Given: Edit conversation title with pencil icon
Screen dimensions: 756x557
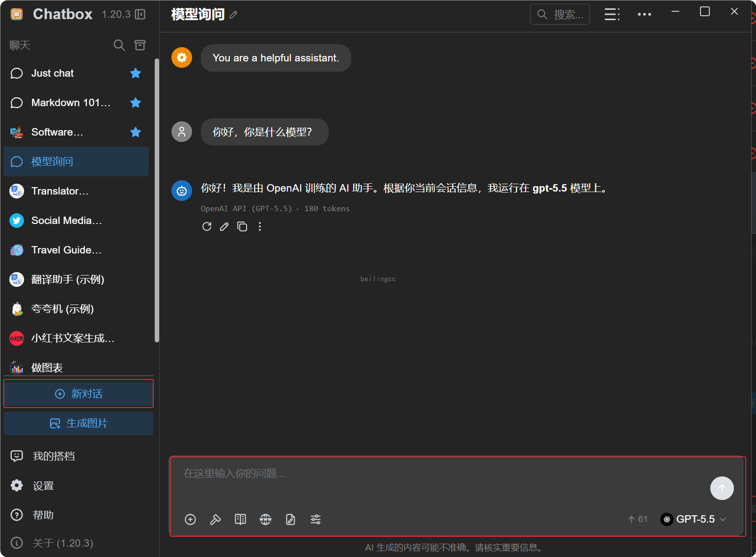Looking at the screenshot, I should 233,15.
